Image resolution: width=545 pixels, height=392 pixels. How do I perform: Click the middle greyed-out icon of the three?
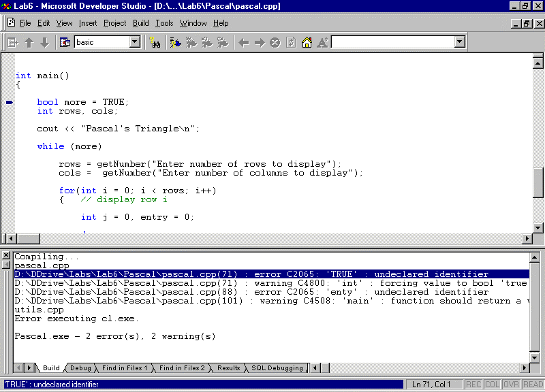tap(207, 42)
